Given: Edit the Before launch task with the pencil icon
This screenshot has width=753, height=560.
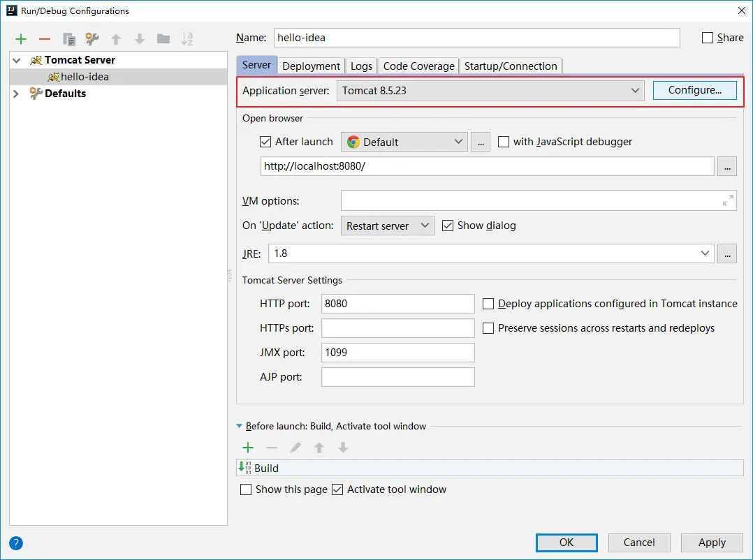Looking at the screenshot, I should 295,448.
